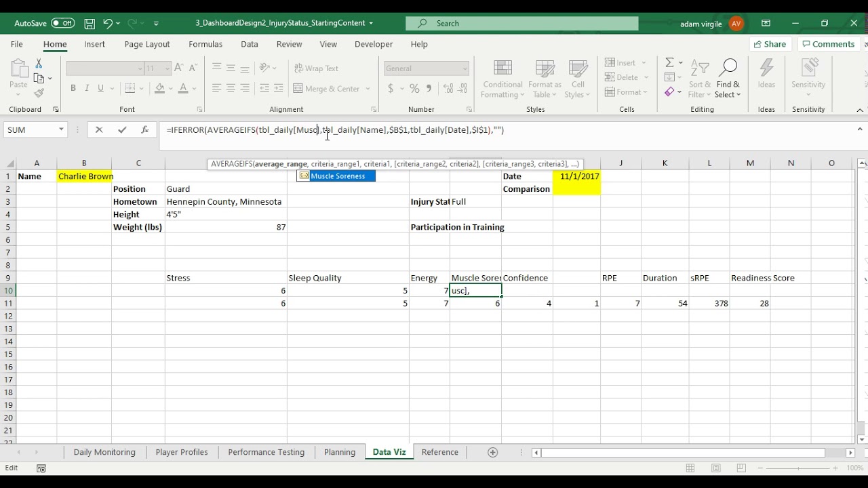This screenshot has width=868, height=488.
Task: Click the Cut scissors icon
Action: coord(39,63)
